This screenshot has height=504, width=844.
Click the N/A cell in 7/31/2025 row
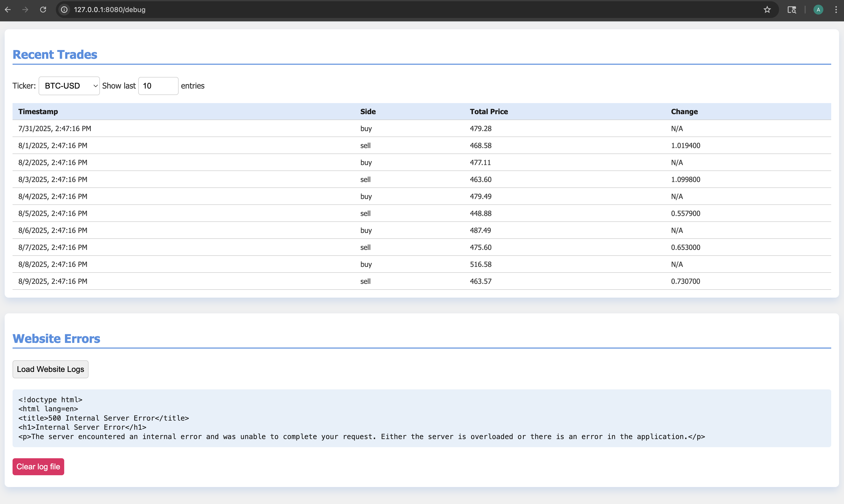click(x=676, y=128)
